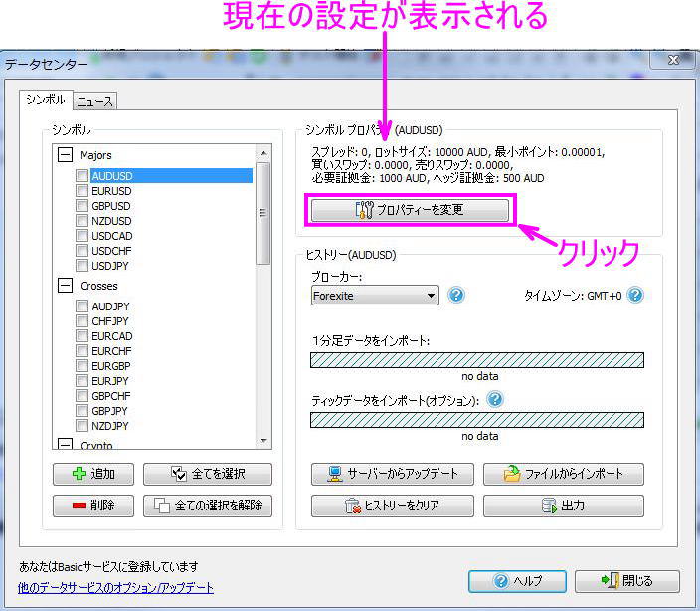Click the door icon on 閉じる button
Screen dimensions: 700x611
[610, 580]
